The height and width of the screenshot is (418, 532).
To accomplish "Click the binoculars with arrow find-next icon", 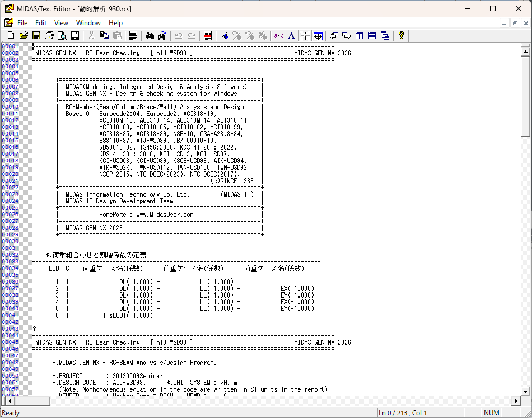I will [x=162, y=36].
